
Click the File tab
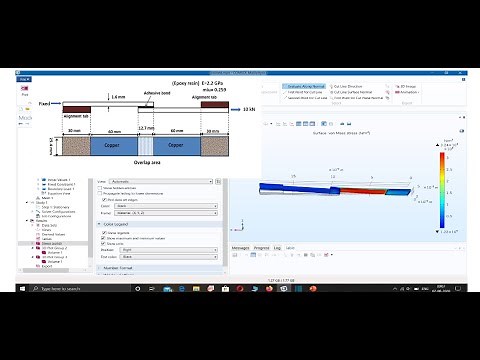[x=24, y=79]
